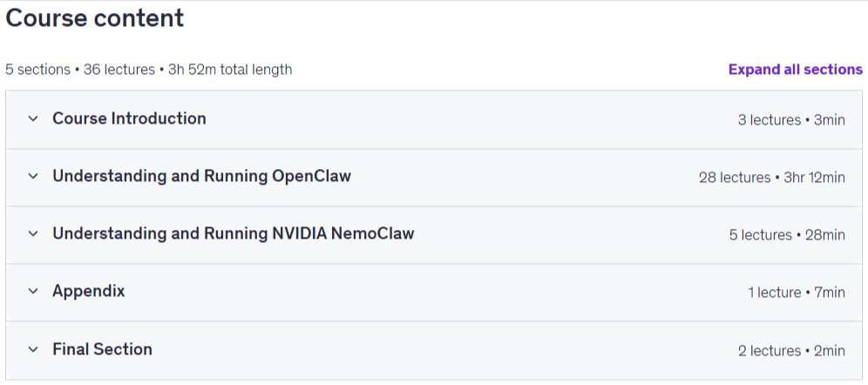Click the 3 lectures • 3min label

(x=791, y=120)
